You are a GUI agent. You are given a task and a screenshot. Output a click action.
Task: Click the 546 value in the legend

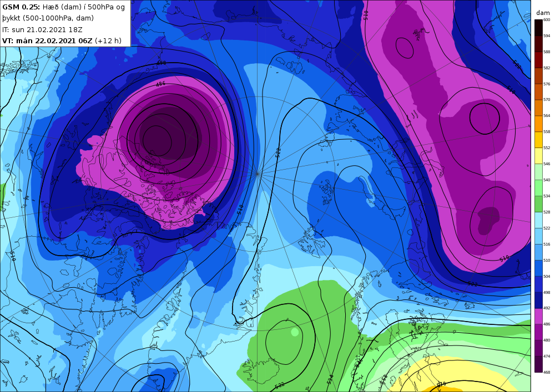547,164
